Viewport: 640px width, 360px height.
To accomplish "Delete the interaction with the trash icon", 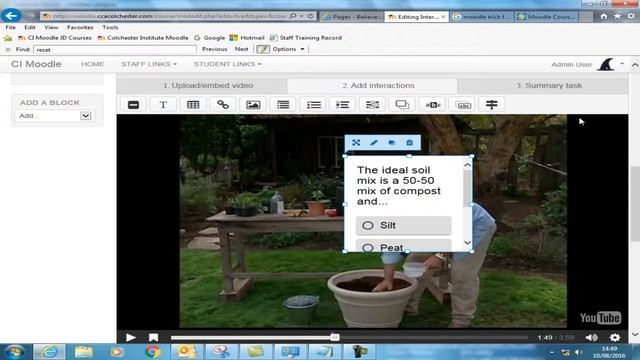I will coord(409,142).
